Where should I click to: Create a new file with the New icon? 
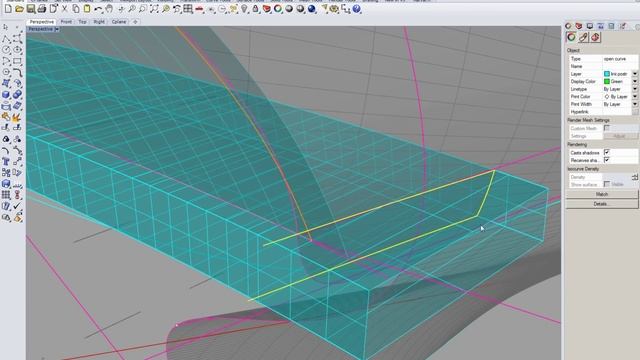point(8,9)
